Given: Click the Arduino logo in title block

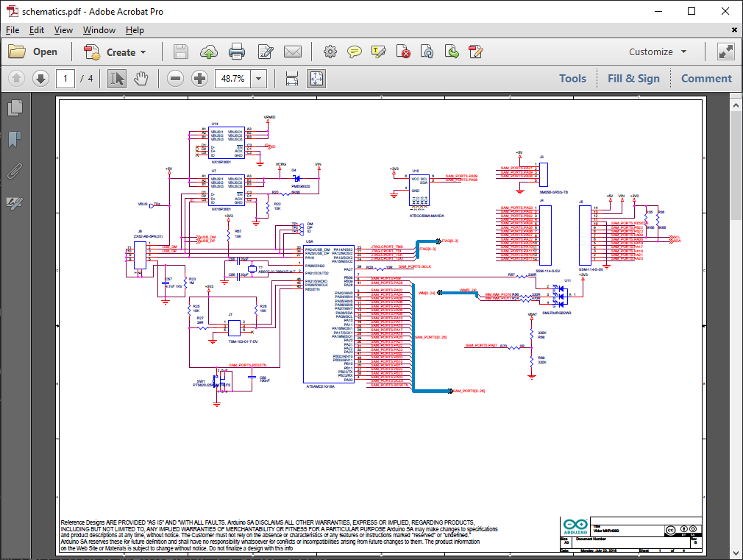Looking at the screenshot, I should click(x=575, y=526).
